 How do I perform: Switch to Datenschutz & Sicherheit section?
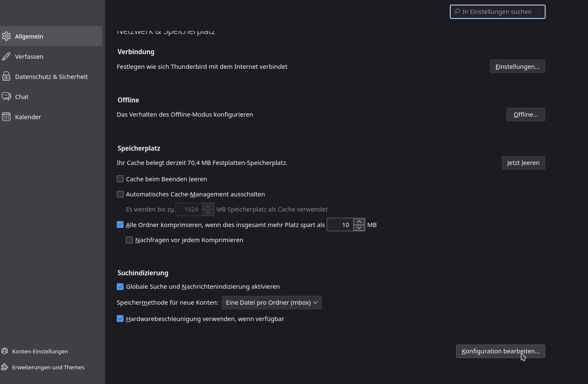coord(51,76)
